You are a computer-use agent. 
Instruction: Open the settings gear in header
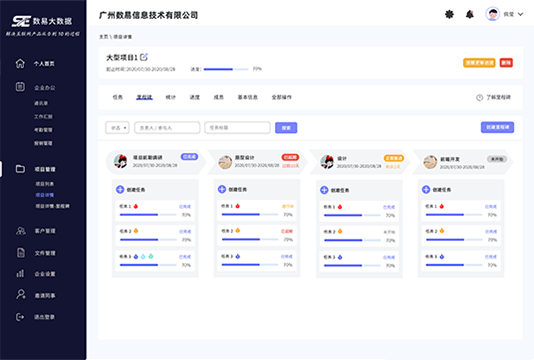coord(450,14)
